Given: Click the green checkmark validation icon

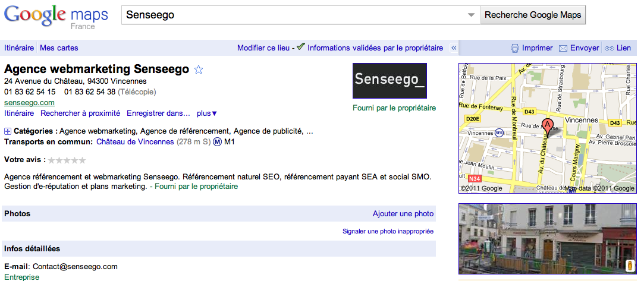Looking at the screenshot, I should (301, 47).
